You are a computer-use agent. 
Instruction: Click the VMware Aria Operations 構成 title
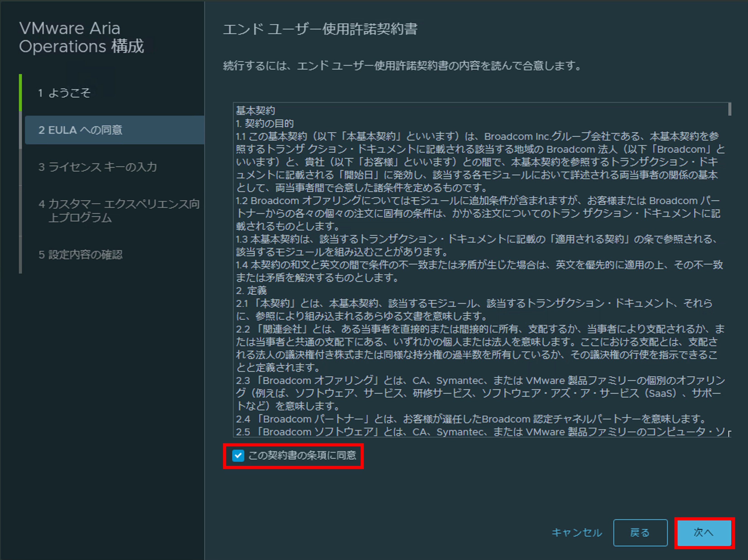[81, 37]
